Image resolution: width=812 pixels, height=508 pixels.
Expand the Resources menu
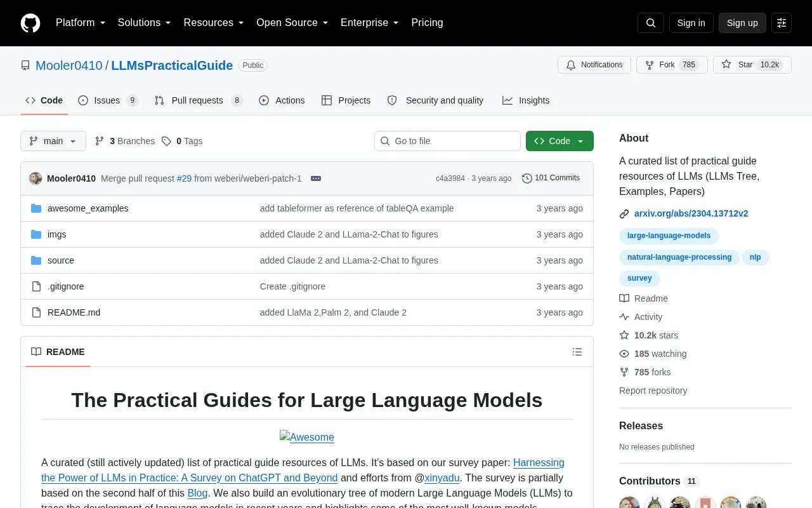[214, 23]
